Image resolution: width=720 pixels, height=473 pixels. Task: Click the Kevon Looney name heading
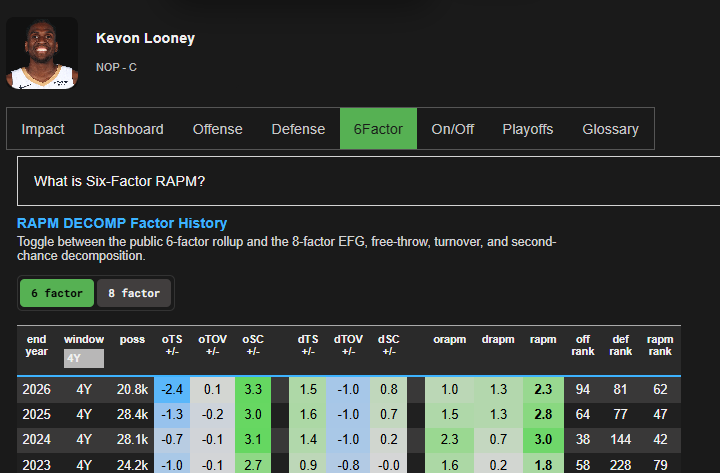(x=145, y=38)
